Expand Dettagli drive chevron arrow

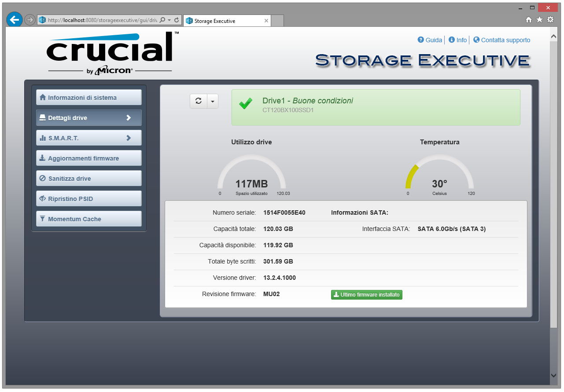pyautogui.click(x=129, y=118)
